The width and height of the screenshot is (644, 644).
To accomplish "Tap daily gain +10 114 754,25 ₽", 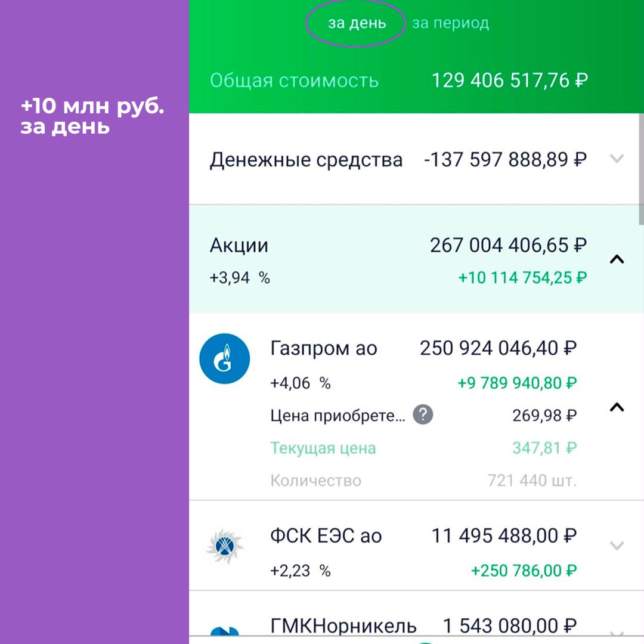I will 522,278.
